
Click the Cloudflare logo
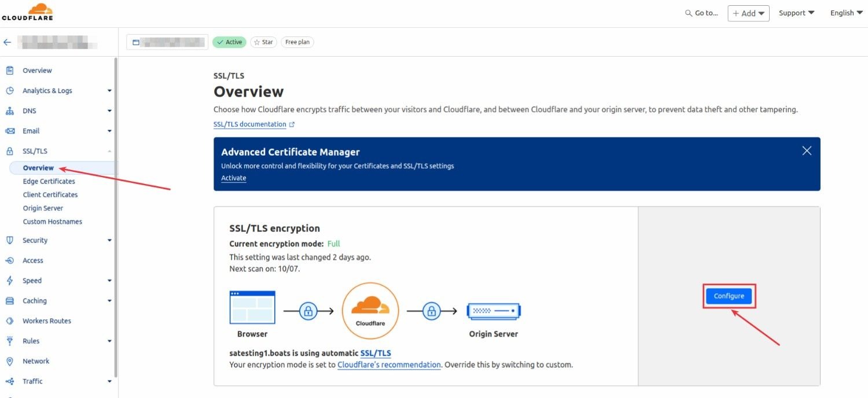pyautogui.click(x=28, y=12)
